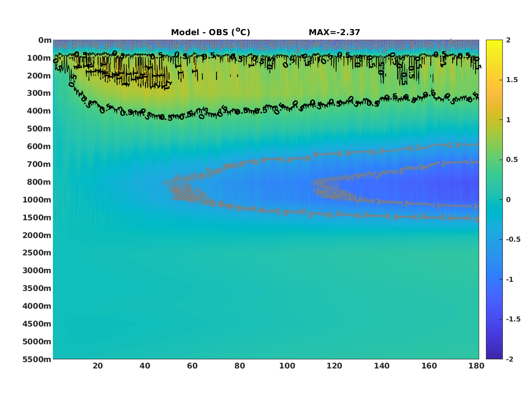The height and width of the screenshot is (399, 532).
Task: Click the y-axis label '4000m'
Action: pos(37,306)
